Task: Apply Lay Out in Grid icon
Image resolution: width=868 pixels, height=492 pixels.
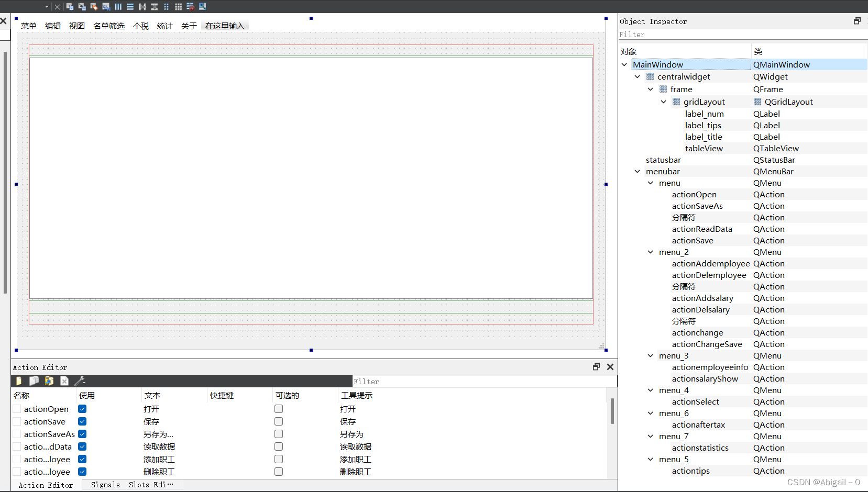Action: tap(178, 7)
